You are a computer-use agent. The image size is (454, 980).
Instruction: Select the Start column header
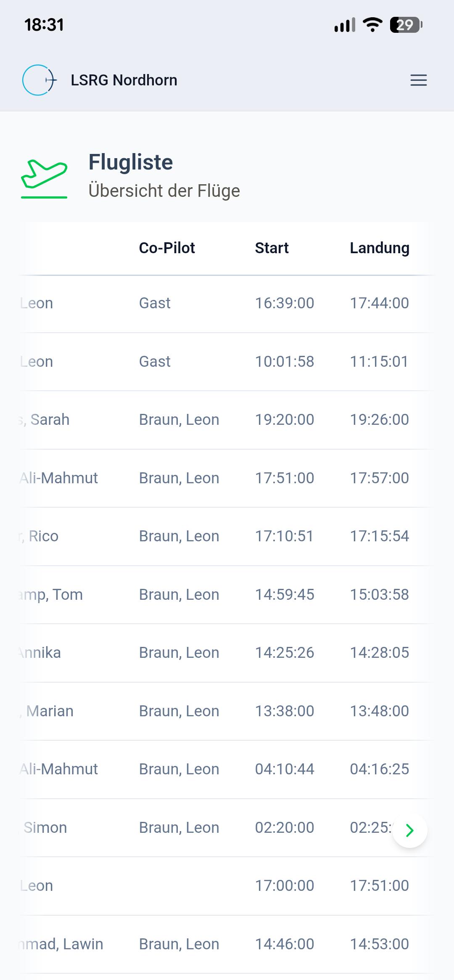[272, 248]
